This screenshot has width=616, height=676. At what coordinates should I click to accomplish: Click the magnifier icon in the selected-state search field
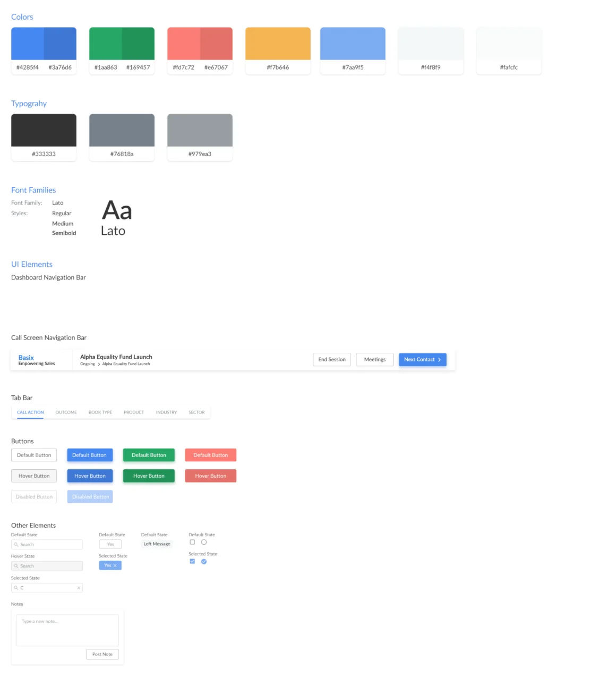16,588
